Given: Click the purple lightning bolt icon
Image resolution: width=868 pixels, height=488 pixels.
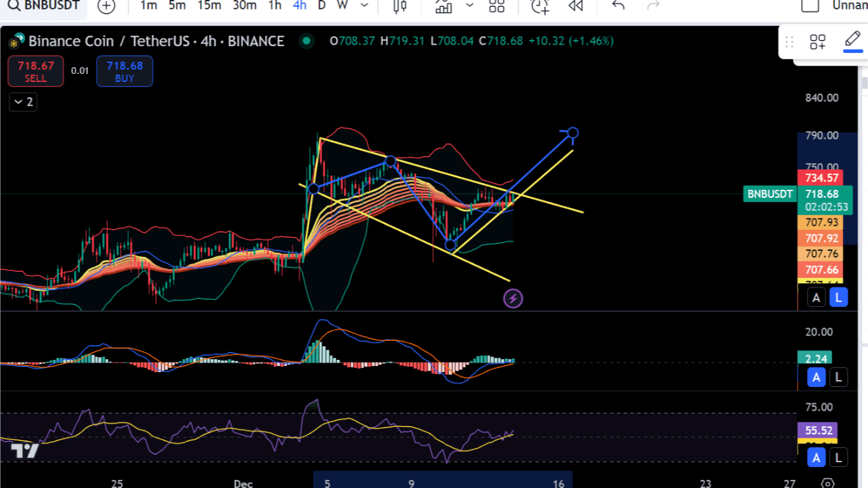Looking at the screenshot, I should pyautogui.click(x=513, y=298).
